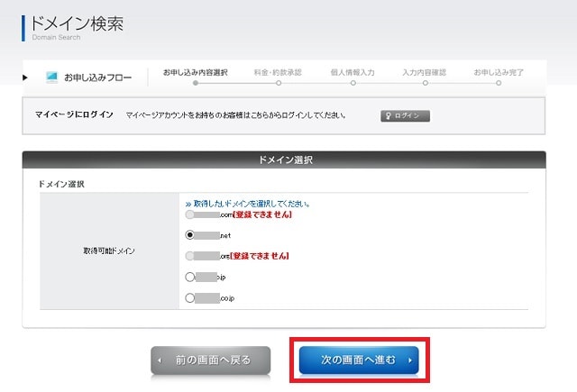Click the right arrow on 次の画面へ進む
The image size is (577, 392).
409,360
